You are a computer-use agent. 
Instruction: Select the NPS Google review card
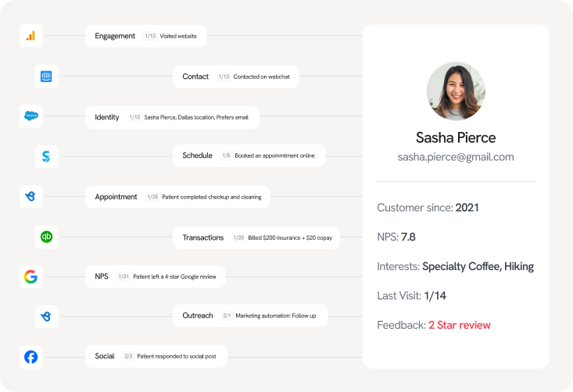(156, 276)
